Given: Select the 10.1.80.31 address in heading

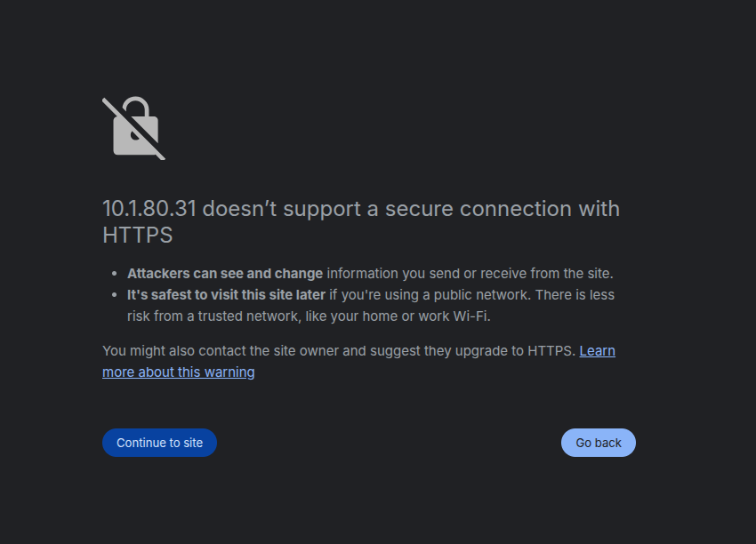Looking at the screenshot, I should click(149, 209).
